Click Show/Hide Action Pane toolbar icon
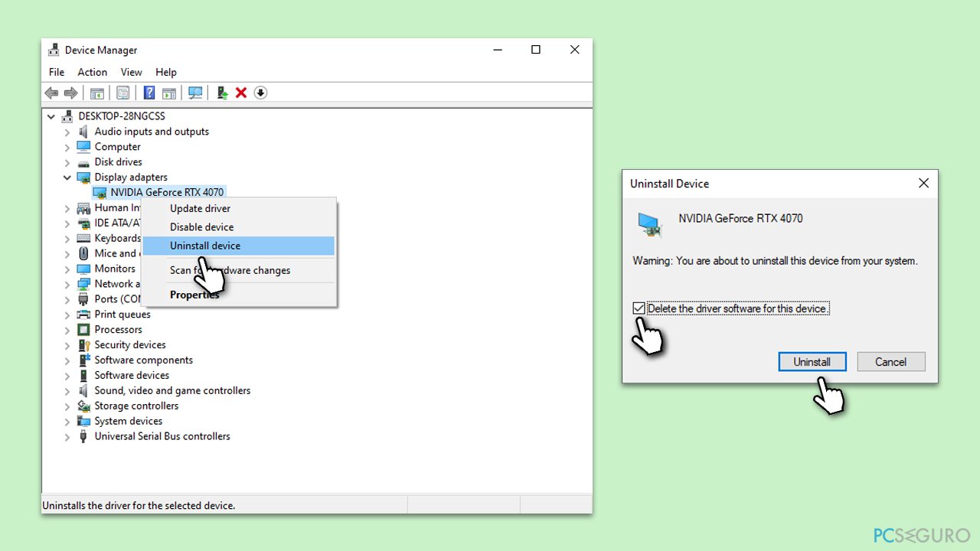This screenshot has width=980, height=551. 169,93
